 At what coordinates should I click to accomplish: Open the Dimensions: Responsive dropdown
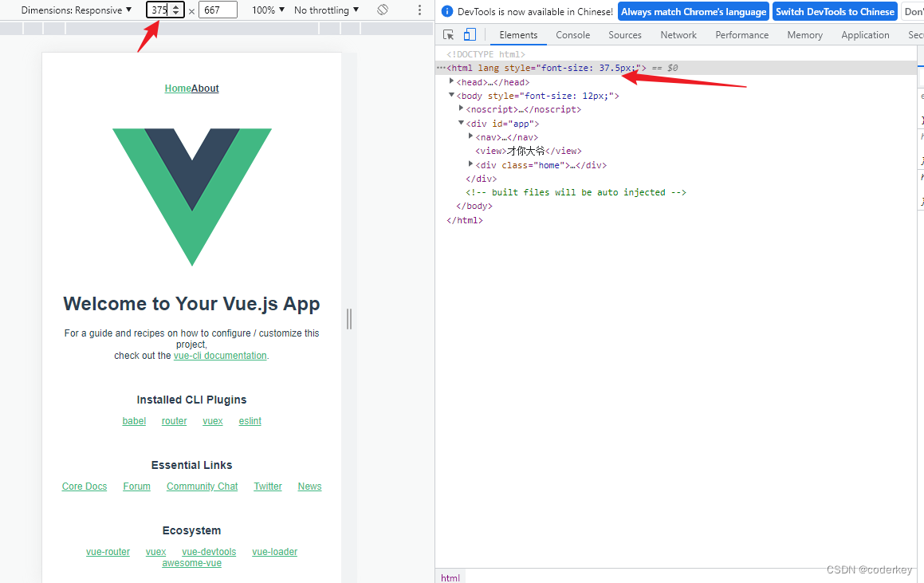[x=76, y=10]
